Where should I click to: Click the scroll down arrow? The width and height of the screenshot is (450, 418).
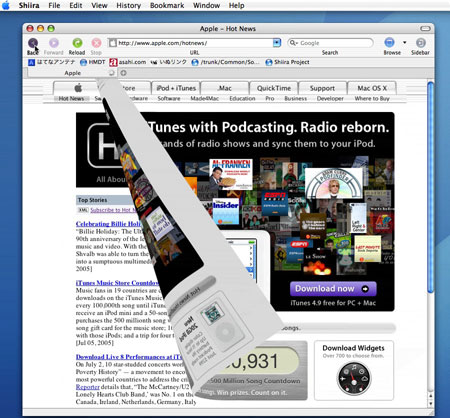(x=430, y=403)
